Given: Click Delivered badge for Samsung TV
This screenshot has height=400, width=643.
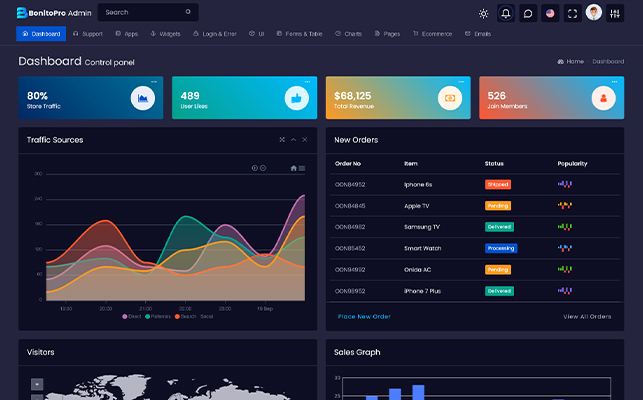Looking at the screenshot, I should pyautogui.click(x=499, y=227).
